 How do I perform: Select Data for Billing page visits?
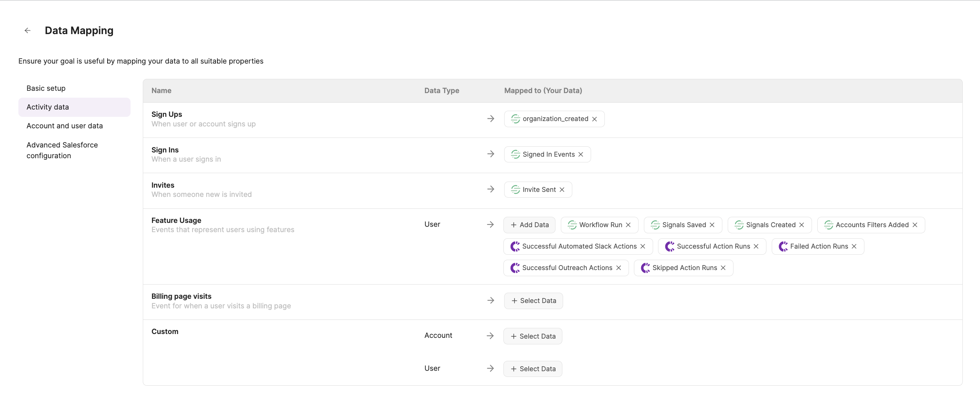pyautogui.click(x=533, y=301)
